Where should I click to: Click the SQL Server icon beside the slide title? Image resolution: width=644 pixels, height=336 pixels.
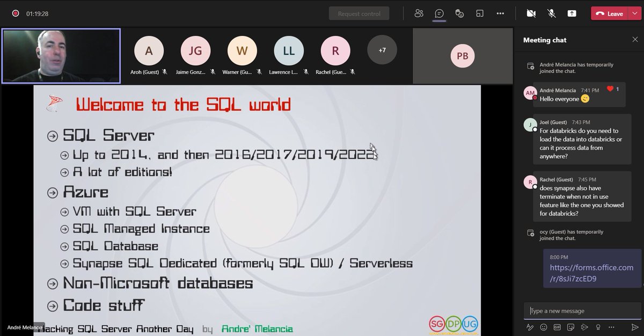tap(54, 103)
